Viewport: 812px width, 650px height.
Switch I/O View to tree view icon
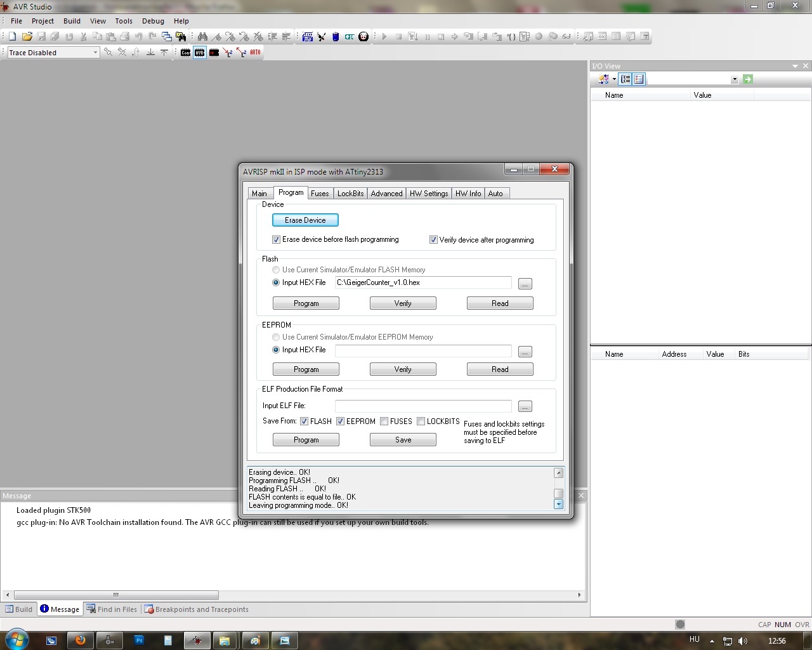[625, 79]
